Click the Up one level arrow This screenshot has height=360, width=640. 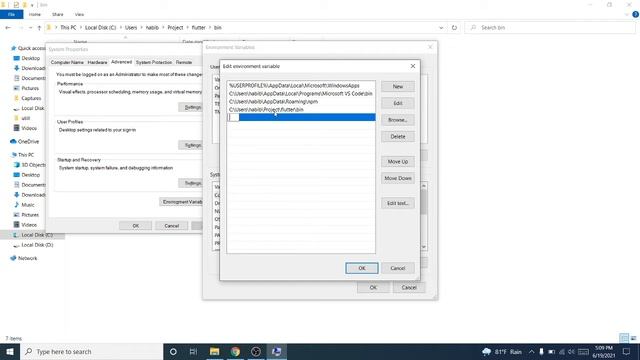(39, 28)
